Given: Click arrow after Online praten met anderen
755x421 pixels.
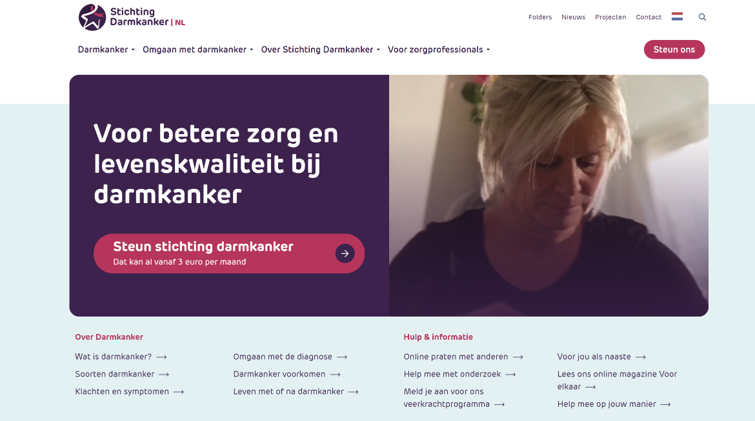Looking at the screenshot, I should pos(518,357).
